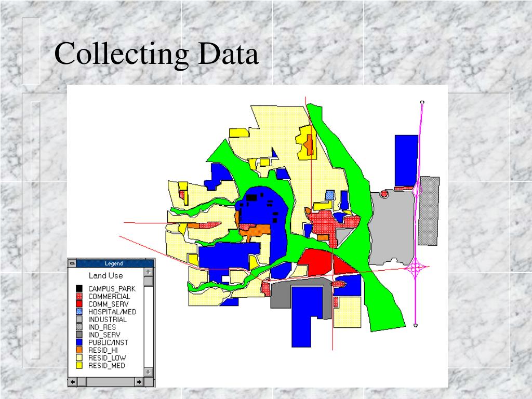Click the Legend scroll left arrow
The height and width of the screenshot is (399, 532).
click(73, 382)
